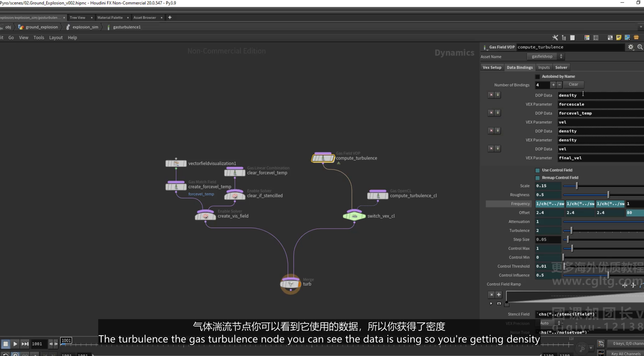Image resolution: width=644 pixels, height=356 pixels.
Task: Click Clear bindings button
Action: 573,84
